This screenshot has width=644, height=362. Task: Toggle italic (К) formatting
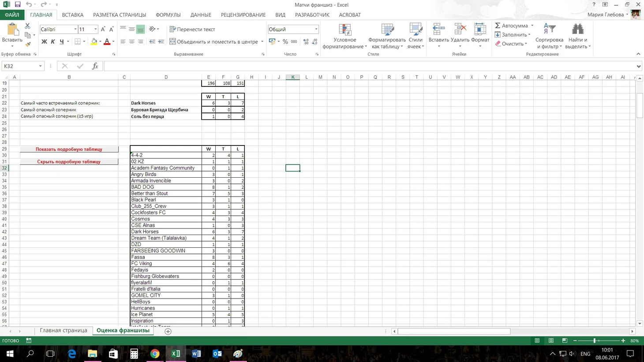tap(53, 41)
